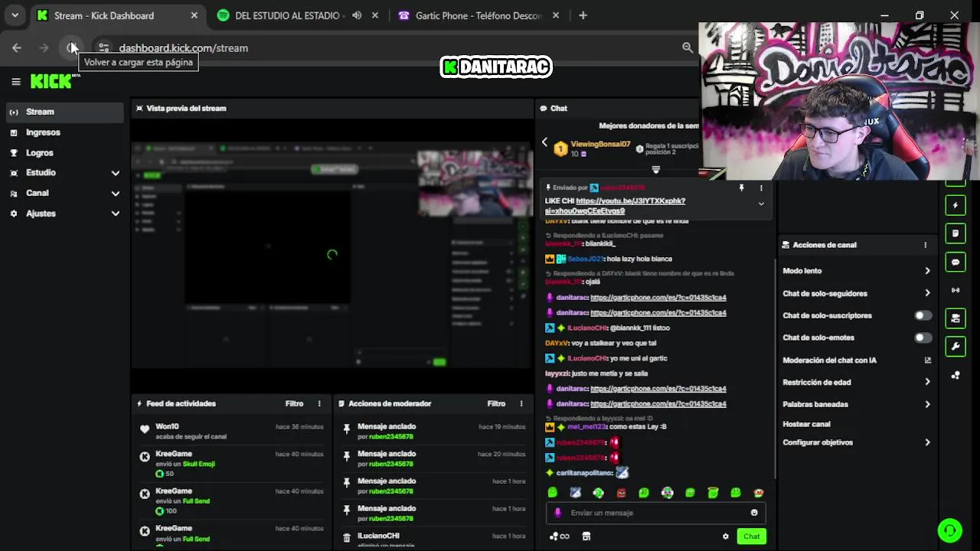980x551 pixels.
Task: Go back in the donors leaderboard carousel
Action: [544, 142]
